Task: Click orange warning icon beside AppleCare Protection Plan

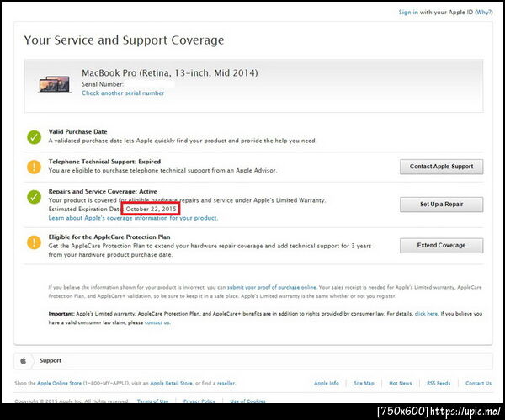Action: tap(34, 242)
